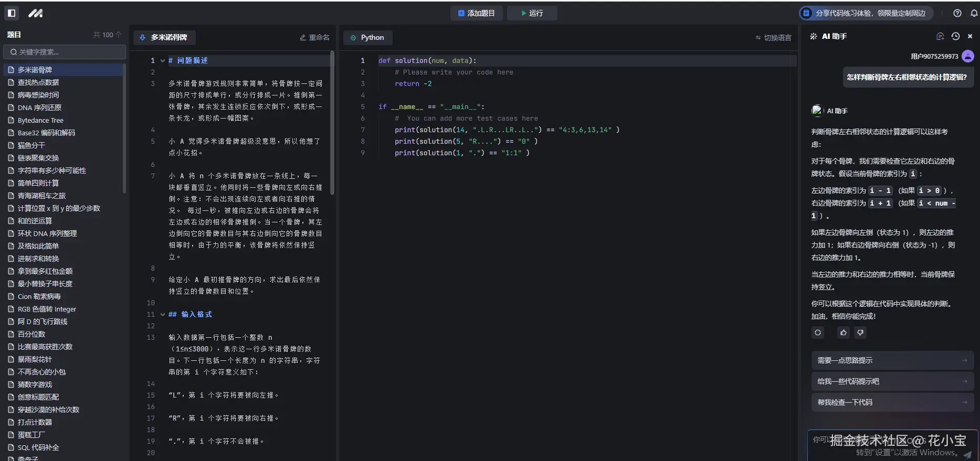980x461 pixels.
Task: Focus the 关键字搜索 search field
Action: (65, 52)
